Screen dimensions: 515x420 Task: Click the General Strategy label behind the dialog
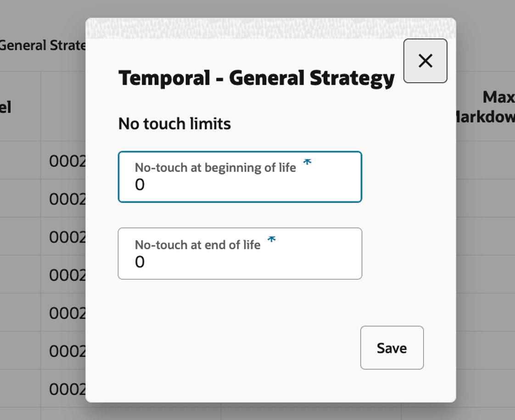pyautogui.click(x=44, y=45)
